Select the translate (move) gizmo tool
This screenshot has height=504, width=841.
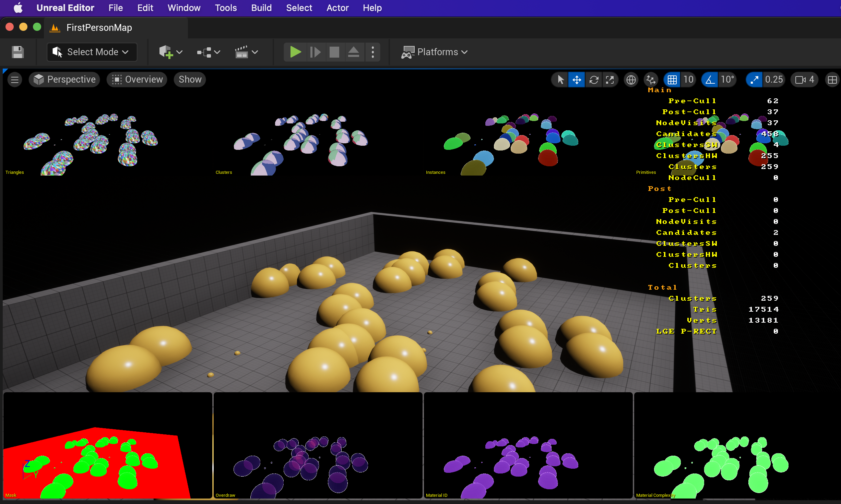[x=577, y=80]
